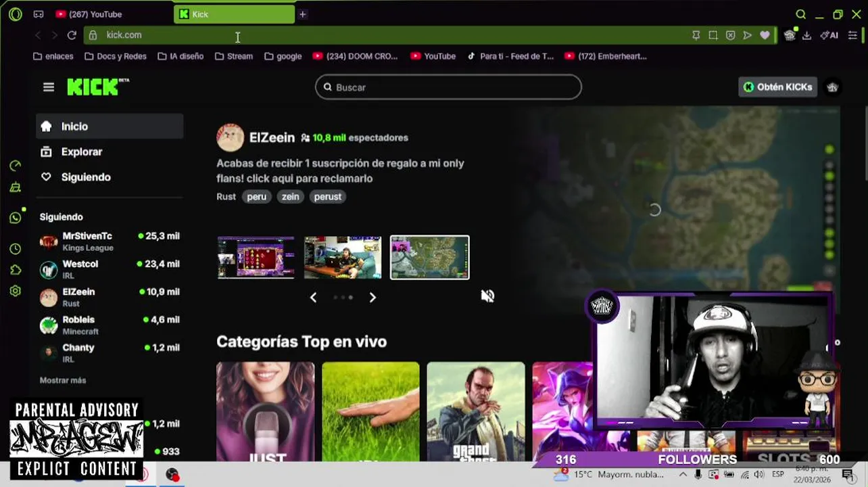Open the Opera GX main menu icon

click(15, 14)
